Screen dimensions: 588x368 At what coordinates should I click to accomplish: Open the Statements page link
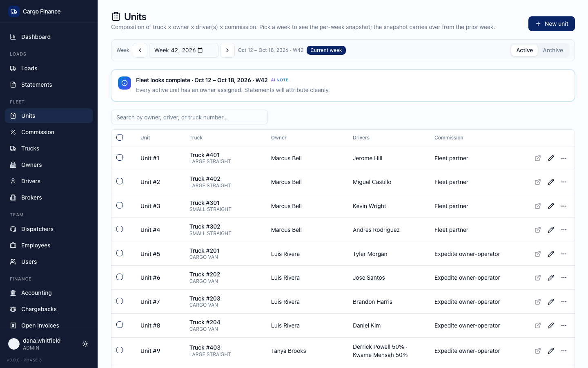click(49, 85)
